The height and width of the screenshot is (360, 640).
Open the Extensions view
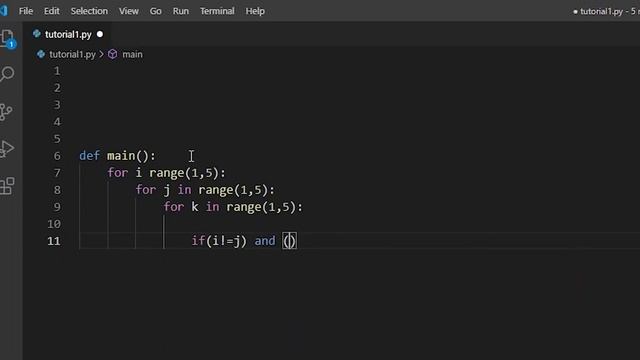pos(7,186)
